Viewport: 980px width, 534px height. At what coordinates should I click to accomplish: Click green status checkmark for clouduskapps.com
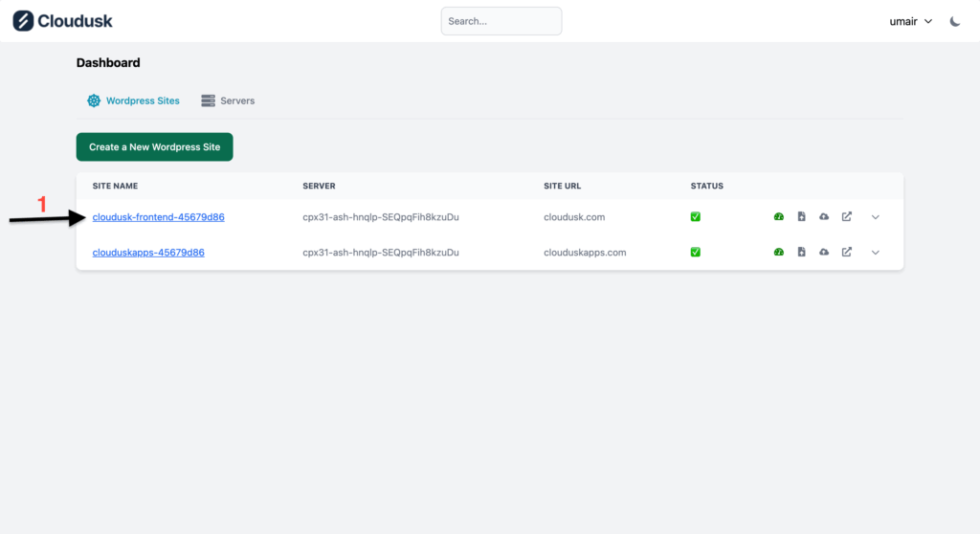(696, 253)
